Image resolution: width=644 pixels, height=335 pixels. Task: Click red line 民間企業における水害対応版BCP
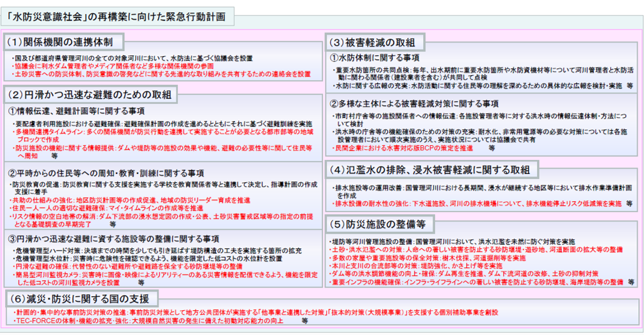[x=403, y=148]
